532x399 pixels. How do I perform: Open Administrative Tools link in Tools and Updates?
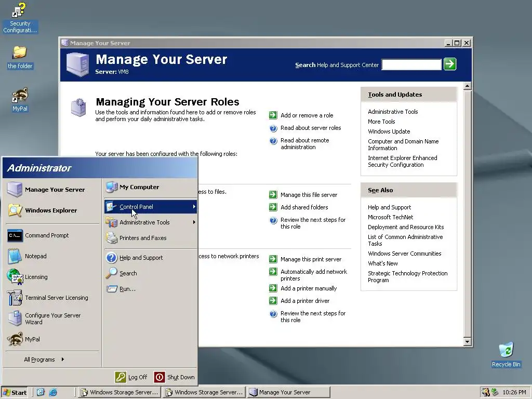pos(393,112)
